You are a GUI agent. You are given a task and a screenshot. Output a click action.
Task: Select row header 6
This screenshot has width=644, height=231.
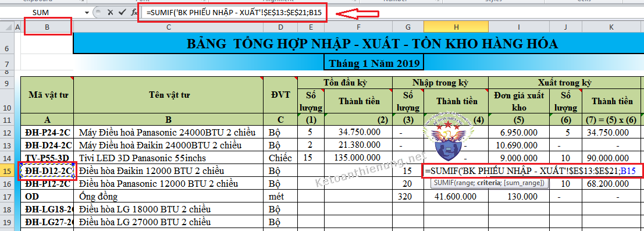tap(6, 44)
